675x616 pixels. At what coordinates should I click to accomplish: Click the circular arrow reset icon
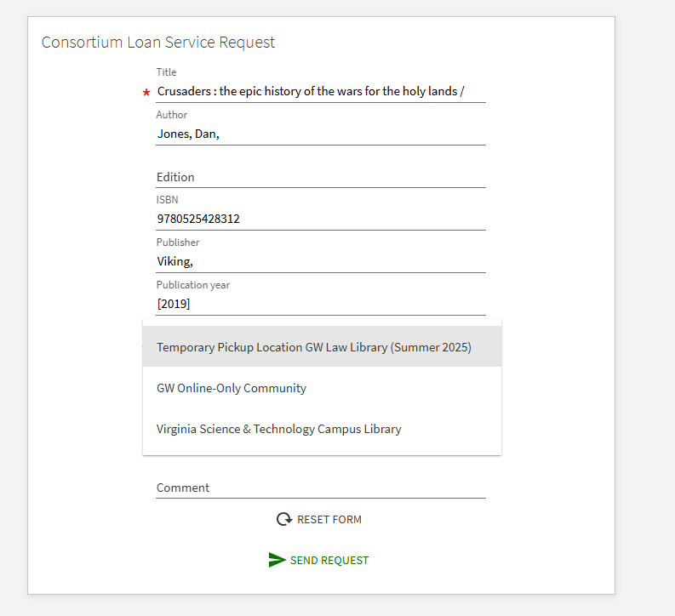pos(283,519)
